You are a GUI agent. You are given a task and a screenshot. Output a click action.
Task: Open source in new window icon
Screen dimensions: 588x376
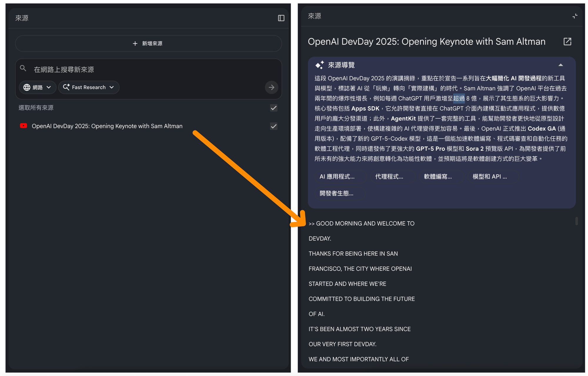click(x=567, y=42)
